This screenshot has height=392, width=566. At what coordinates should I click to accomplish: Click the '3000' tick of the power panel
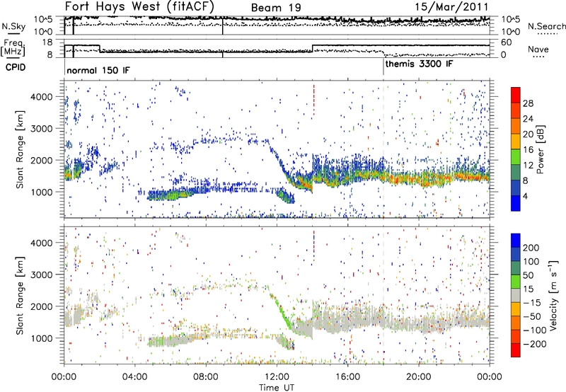pyautogui.click(x=41, y=129)
